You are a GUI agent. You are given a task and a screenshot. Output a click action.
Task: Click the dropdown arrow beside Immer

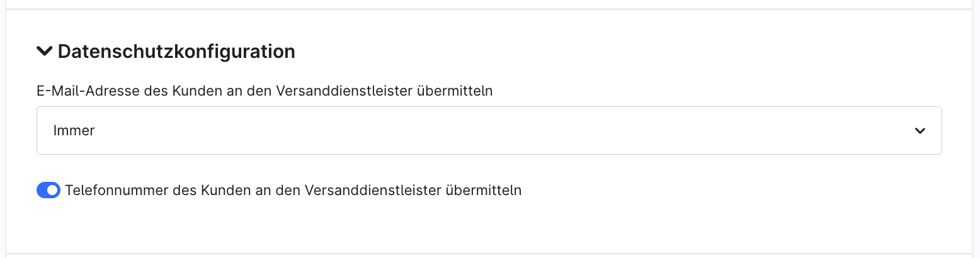pos(920,131)
